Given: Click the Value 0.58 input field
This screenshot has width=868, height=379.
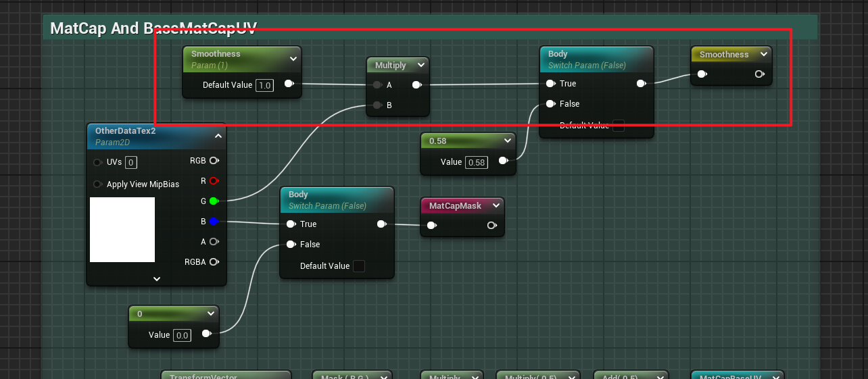Looking at the screenshot, I should pyautogui.click(x=477, y=162).
